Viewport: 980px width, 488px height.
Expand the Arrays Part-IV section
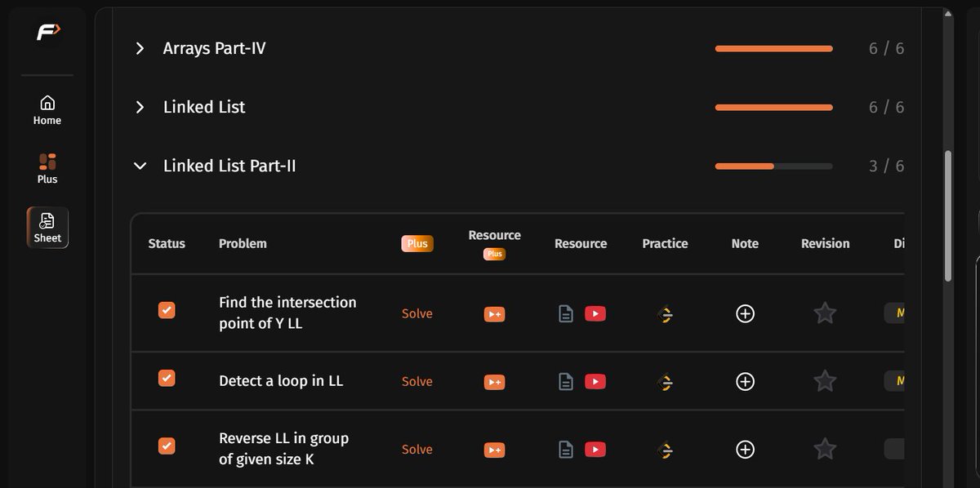[140, 48]
